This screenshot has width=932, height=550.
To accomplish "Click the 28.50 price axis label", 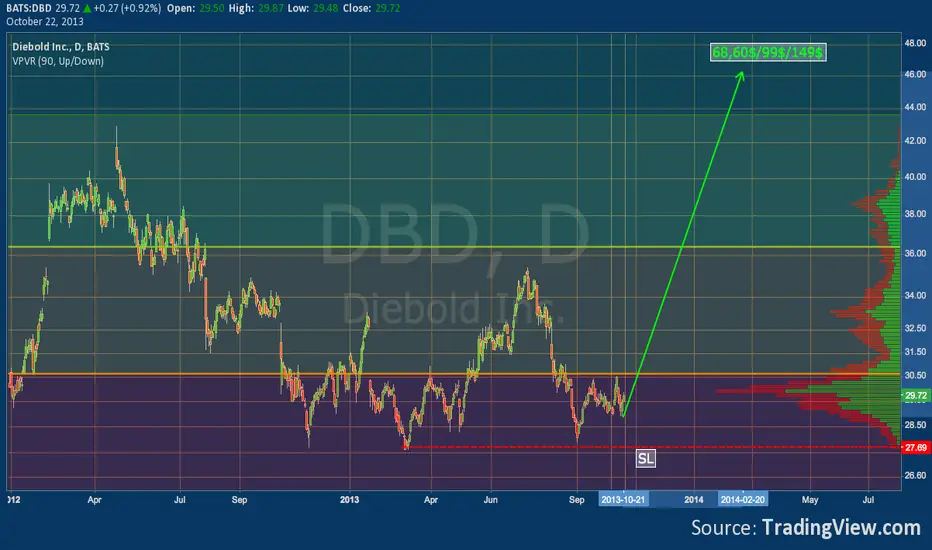I will point(915,425).
